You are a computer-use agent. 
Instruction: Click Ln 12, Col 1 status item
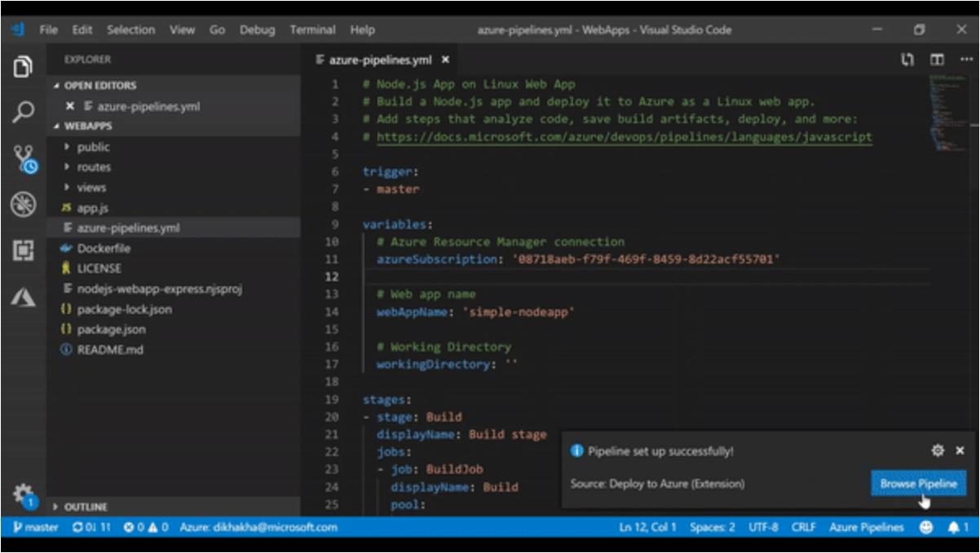[648, 528]
